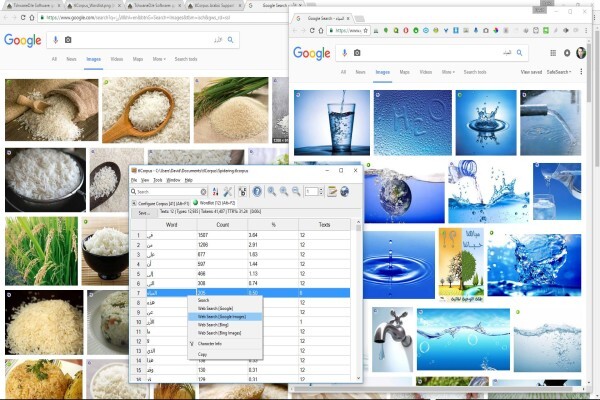The image size is (600, 400).
Task: Click the first magnifier zoom icon in toolbar
Action: pos(271,191)
